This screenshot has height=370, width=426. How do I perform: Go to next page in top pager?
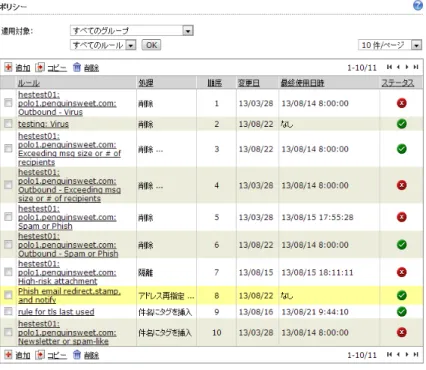pos(407,67)
